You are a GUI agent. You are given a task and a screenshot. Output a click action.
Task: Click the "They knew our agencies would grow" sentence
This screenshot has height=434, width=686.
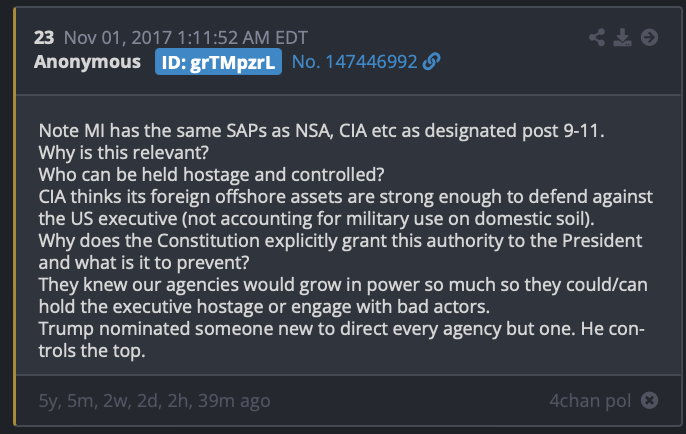pos(343,295)
